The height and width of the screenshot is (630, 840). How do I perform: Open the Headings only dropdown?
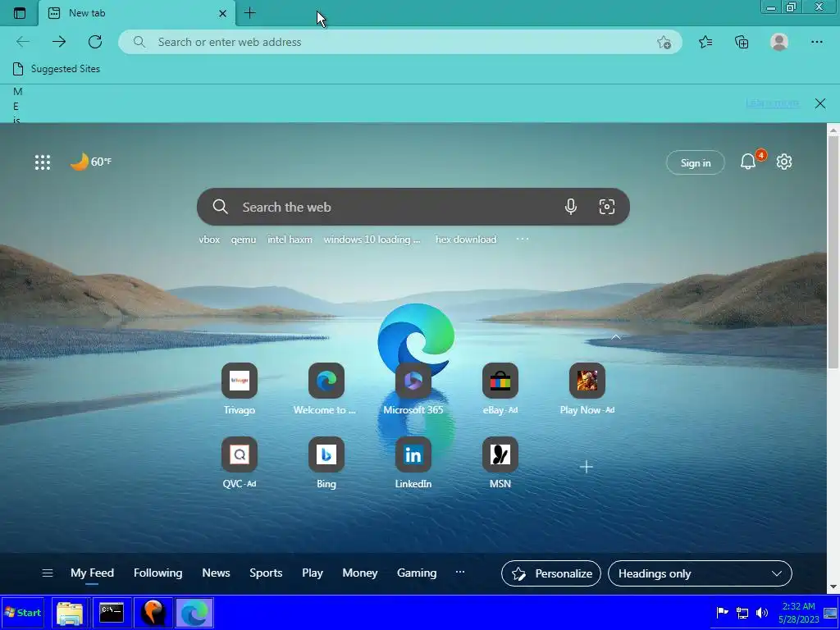pos(701,573)
